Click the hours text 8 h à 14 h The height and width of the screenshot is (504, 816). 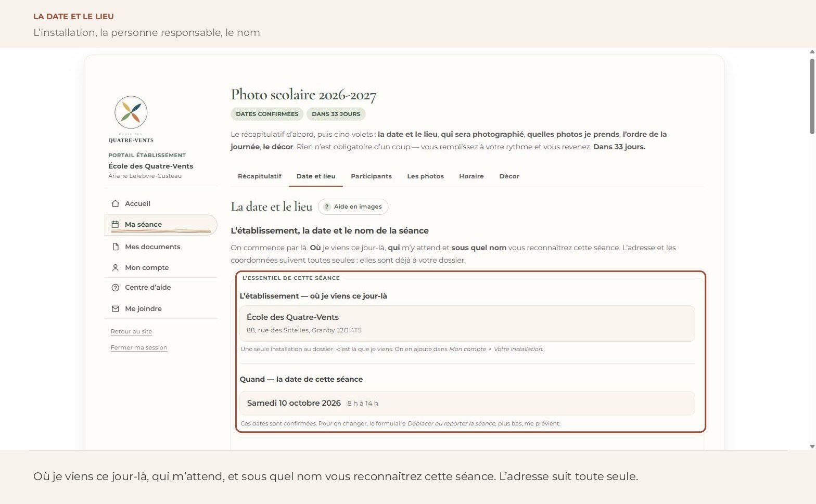(363, 404)
